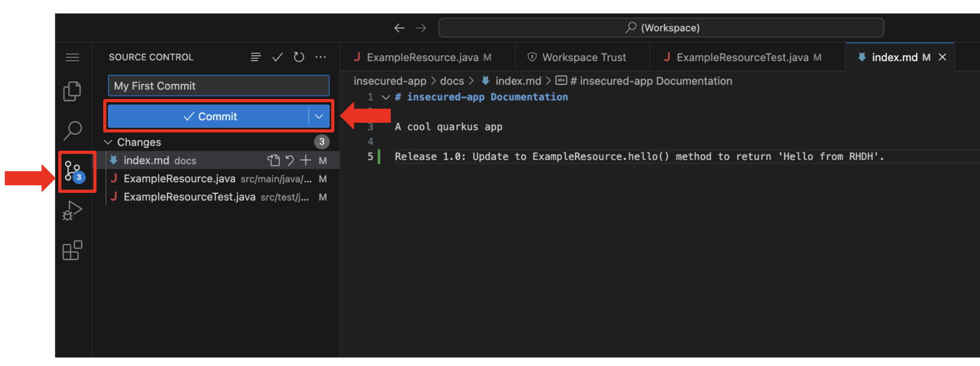
Task: Fold the heading on line 1
Action: click(385, 97)
